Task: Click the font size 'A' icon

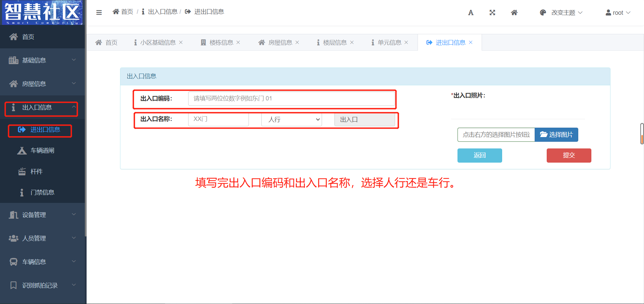Action: click(x=471, y=12)
